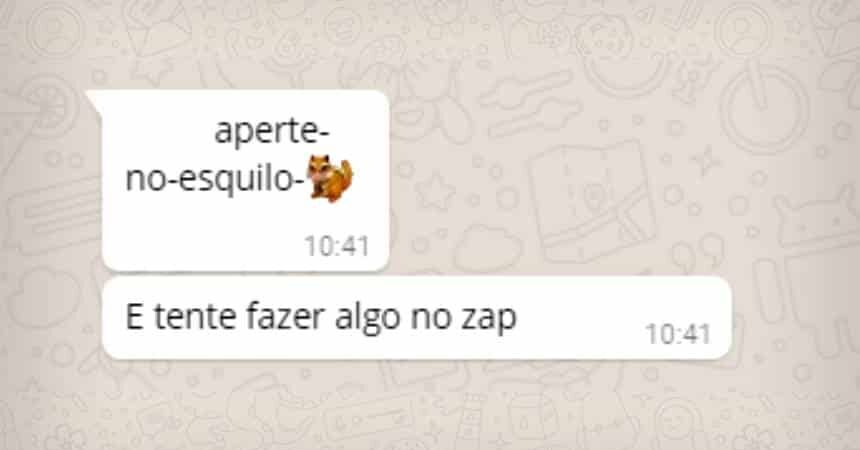Click the word "tente" in second message
The height and width of the screenshot is (450, 860).
pos(195,317)
